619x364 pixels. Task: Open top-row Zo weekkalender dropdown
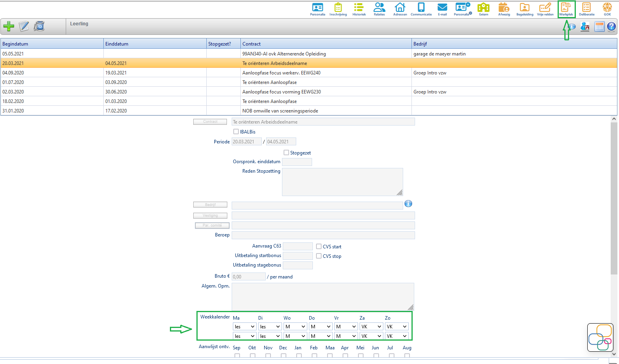(x=396, y=327)
